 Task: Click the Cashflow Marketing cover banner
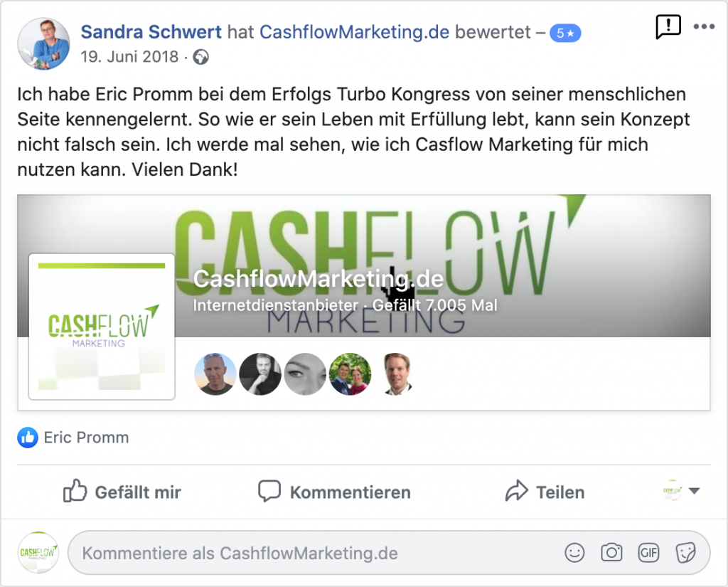(x=363, y=265)
